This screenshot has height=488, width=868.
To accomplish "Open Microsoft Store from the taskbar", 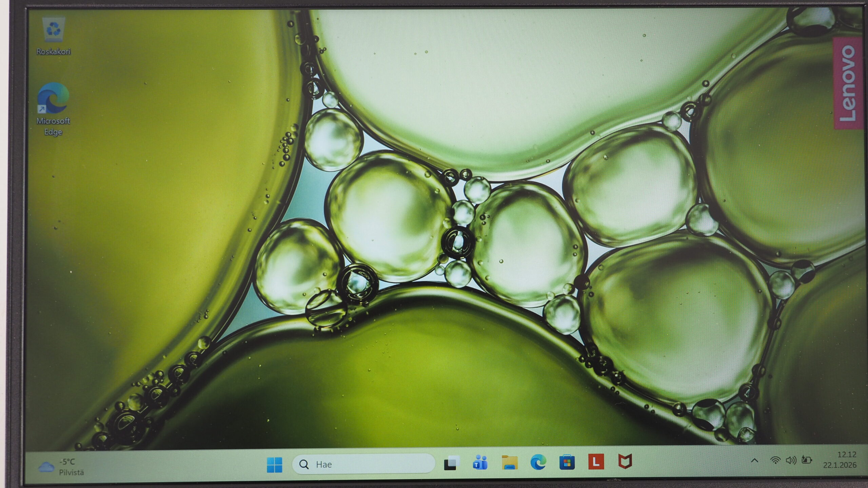I will click(x=567, y=463).
